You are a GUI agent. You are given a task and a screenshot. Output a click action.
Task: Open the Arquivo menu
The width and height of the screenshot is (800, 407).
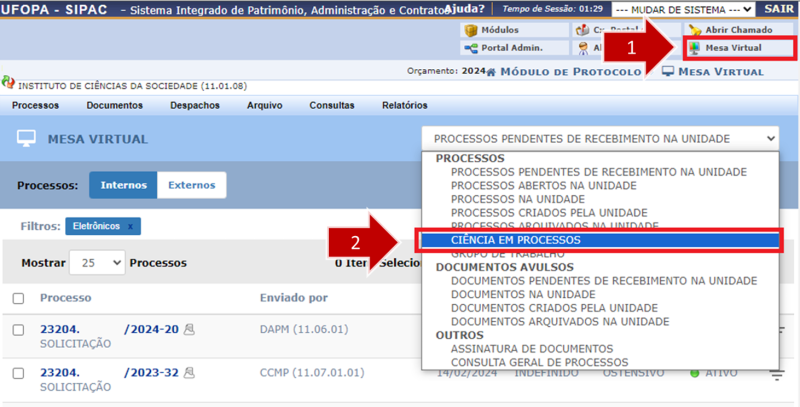[264, 106]
